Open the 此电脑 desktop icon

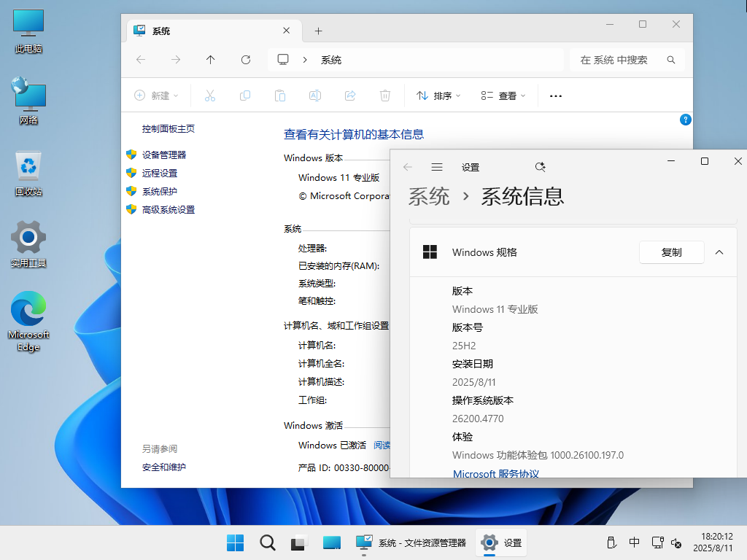[x=28, y=31]
